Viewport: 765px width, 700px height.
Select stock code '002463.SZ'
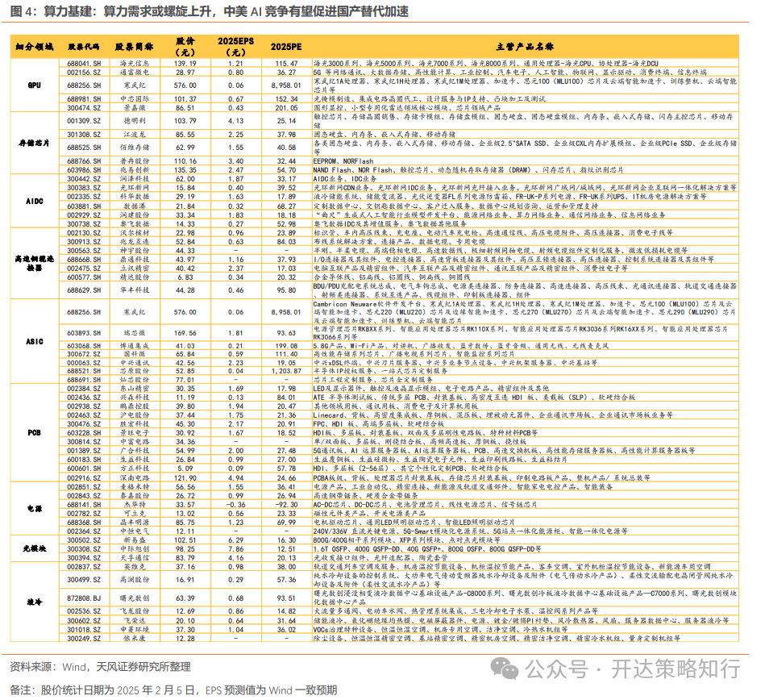(x=84, y=415)
